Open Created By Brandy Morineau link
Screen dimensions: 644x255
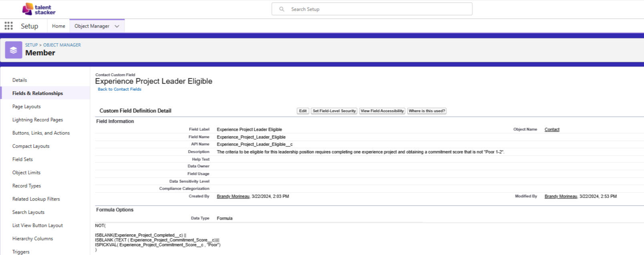pos(233,197)
